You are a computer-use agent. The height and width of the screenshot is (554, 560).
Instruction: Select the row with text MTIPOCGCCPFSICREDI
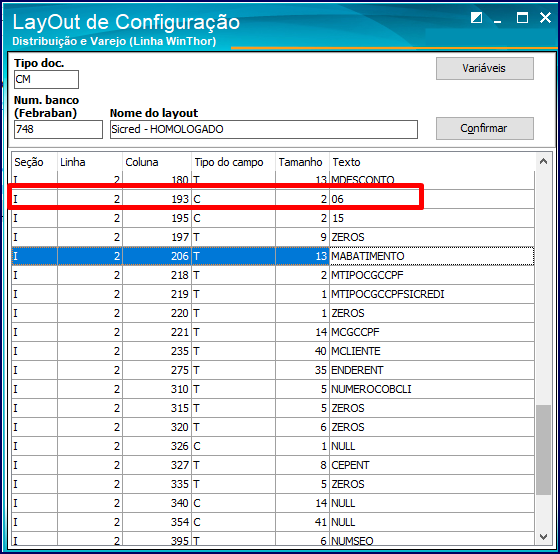273,294
